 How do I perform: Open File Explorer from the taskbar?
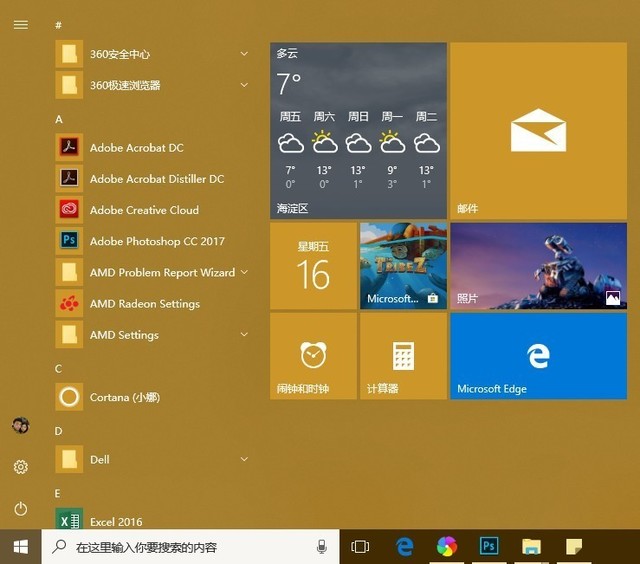(531, 546)
